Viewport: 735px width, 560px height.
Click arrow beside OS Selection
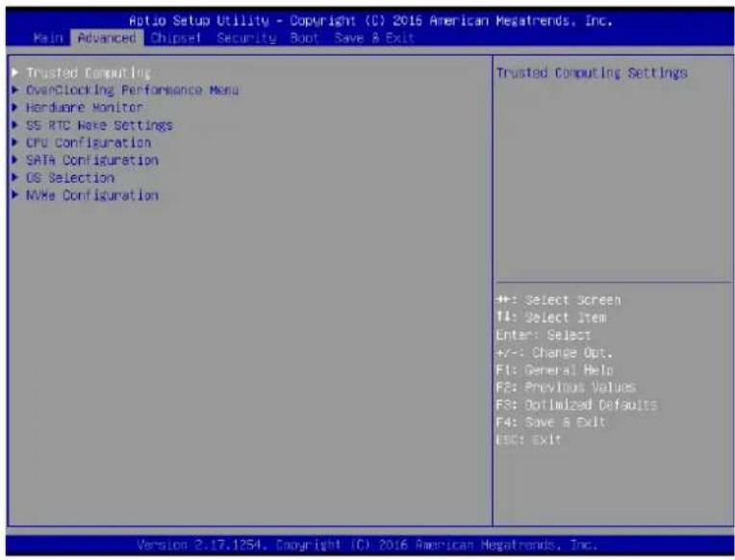tap(15, 177)
